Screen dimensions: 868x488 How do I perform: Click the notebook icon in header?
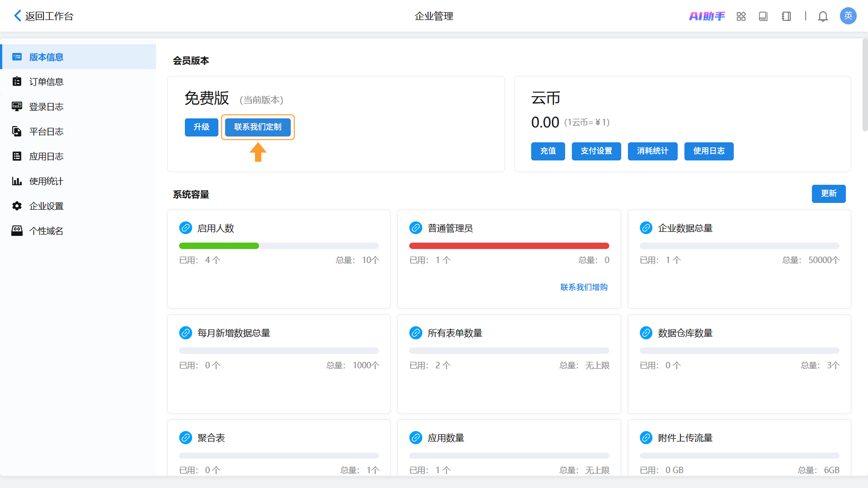click(786, 16)
